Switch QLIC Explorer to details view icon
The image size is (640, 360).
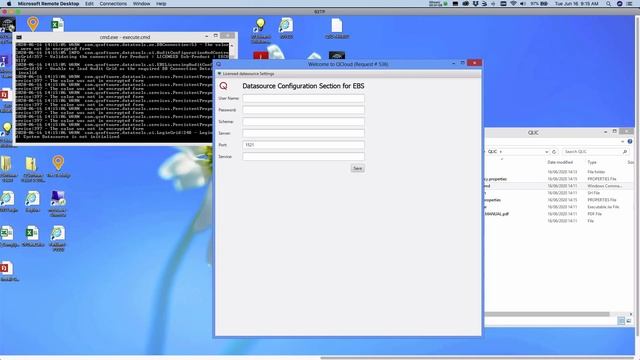coord(621,321)
